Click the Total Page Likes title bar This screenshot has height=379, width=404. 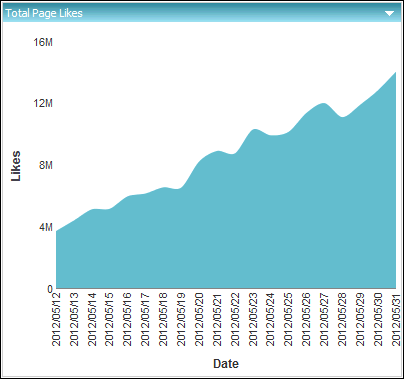tap(202, 13)
